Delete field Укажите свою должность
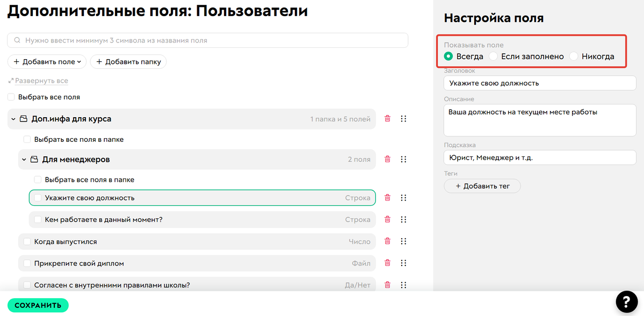This screenshot has width=644, height=316. (387, 198)
